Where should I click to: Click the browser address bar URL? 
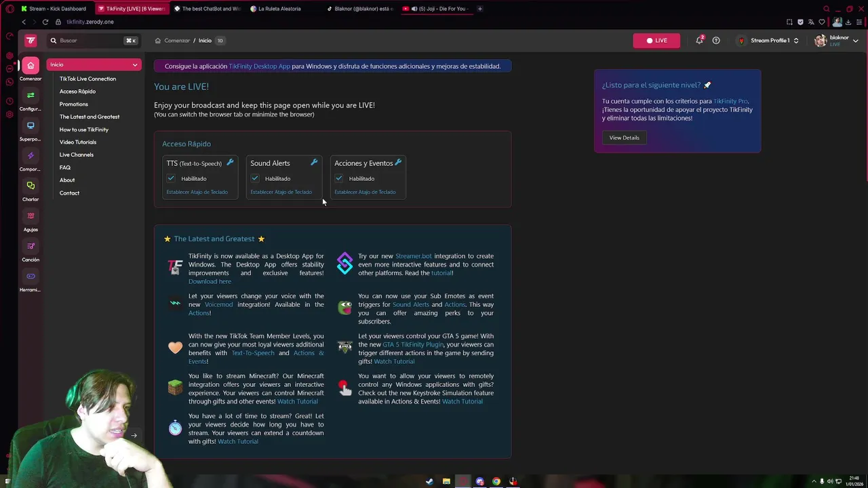click(x=90, y=22)
